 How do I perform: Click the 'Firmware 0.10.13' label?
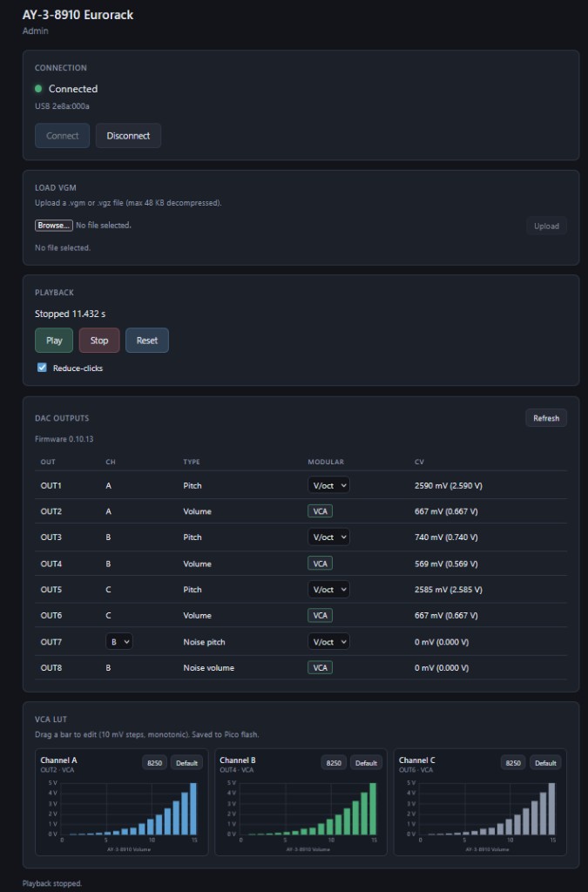tap(64, 439)
